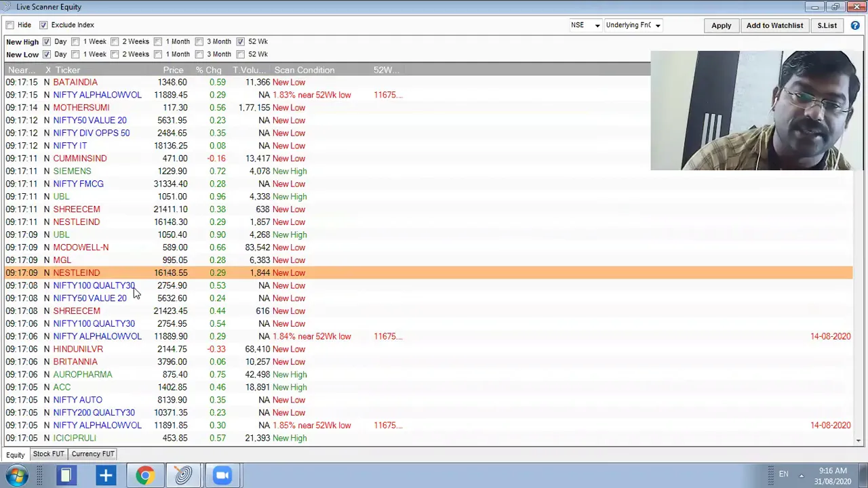Select the NIFTY IT row

(428, 146)
